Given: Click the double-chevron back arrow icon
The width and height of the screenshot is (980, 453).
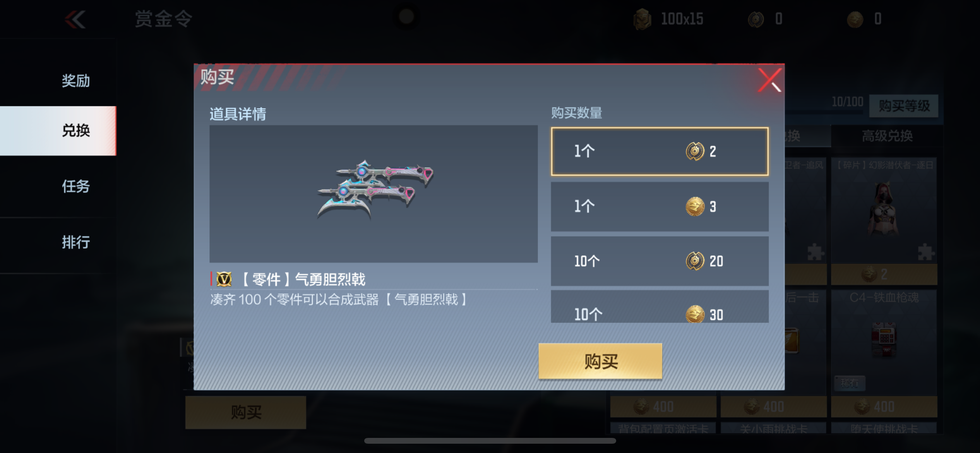Looking at the screenshot, I should click(75, 19).
